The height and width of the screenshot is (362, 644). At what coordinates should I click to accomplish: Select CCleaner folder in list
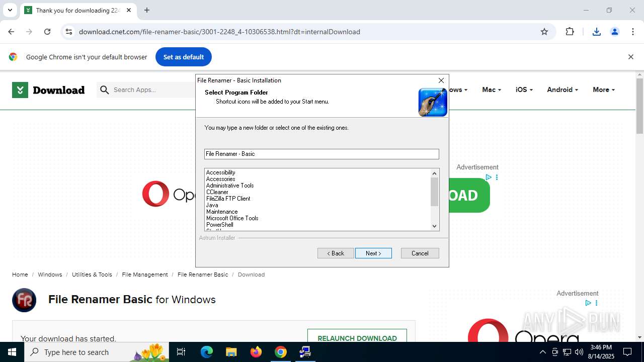[x=217, y=192]
